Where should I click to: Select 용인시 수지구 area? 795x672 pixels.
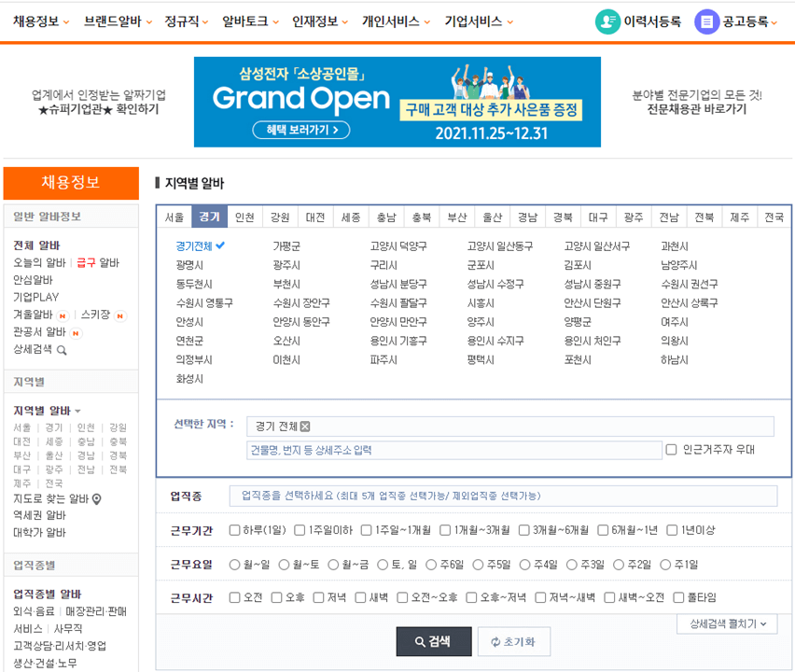(495, 341)
